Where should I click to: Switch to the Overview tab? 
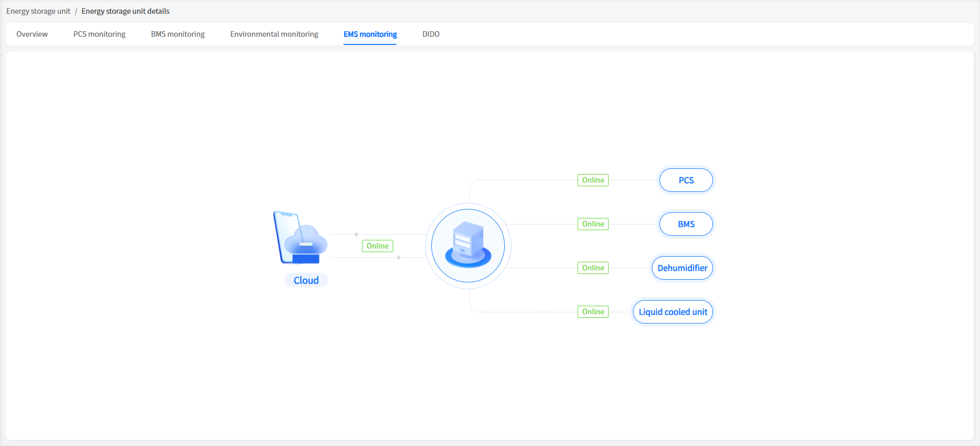pos(32,34)
